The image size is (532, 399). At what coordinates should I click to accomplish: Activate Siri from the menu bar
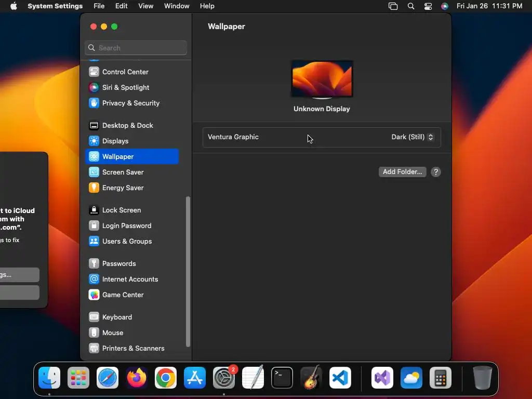pos(445,6)
